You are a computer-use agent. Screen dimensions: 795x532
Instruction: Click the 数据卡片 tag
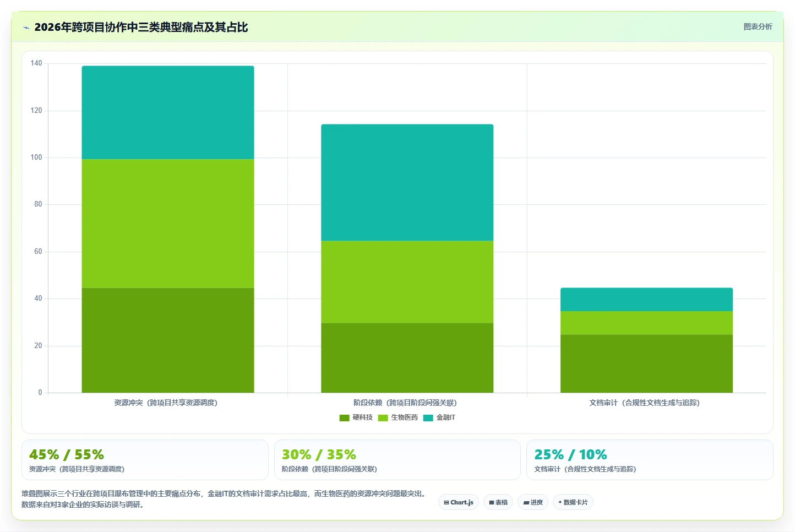coord(573,502)
